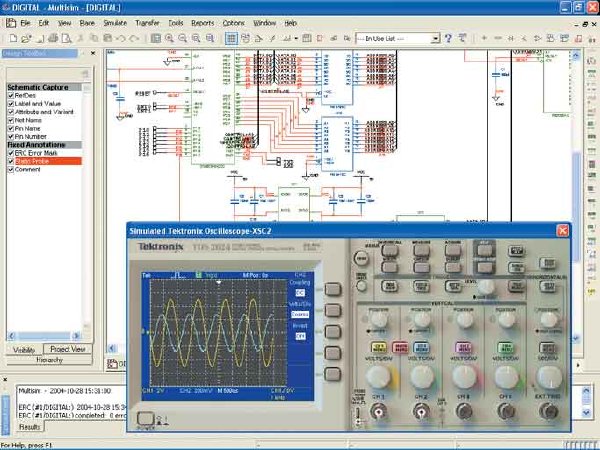This screenshot has width=600, height=450.
Task: Switch to the Hierarchy tab
Action: click(x=49, y=360)
